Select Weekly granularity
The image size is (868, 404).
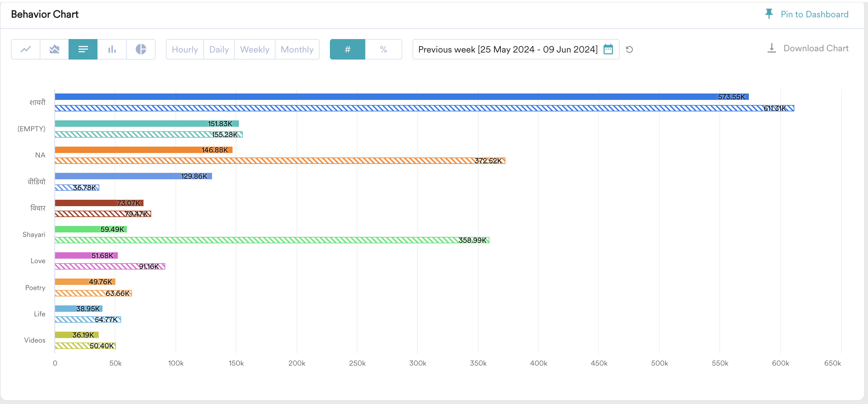pyautogui.click(x=255, y=50)
